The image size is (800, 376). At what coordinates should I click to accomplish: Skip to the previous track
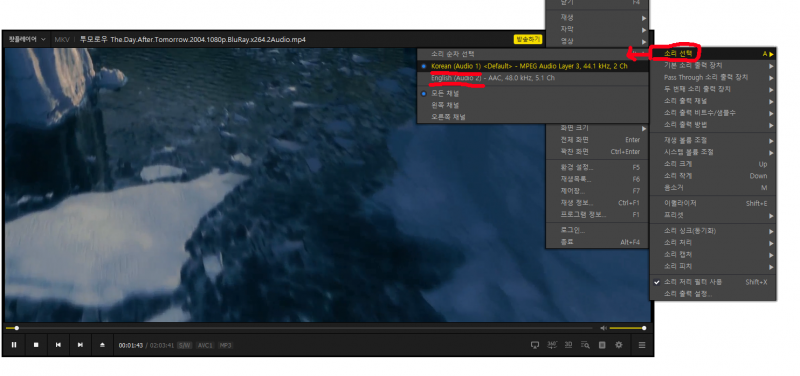[x=58, y=345]
